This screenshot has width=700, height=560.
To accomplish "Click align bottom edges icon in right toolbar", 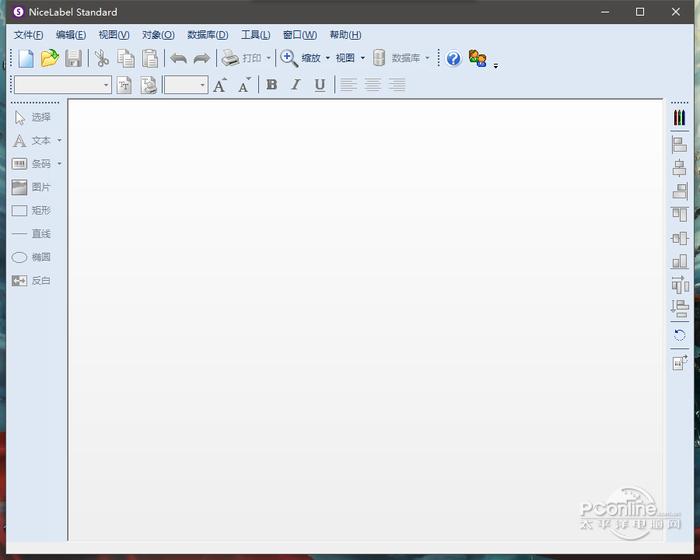I will click(x=679, y=261).
